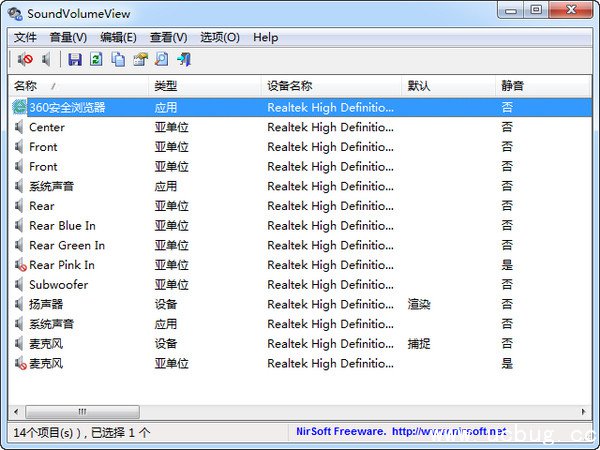
Task: Select the muted Rear Pink In row
Action: click(62, 265)
